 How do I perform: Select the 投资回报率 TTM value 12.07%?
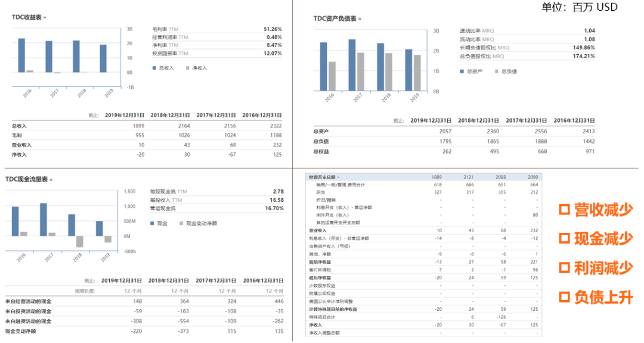[x=273, y=54]
